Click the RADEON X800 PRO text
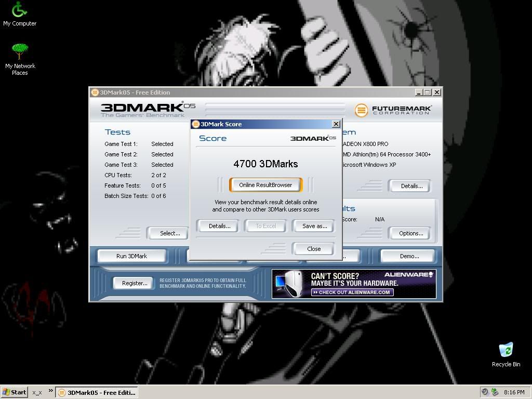532x399 pixels. pos(365,144)
